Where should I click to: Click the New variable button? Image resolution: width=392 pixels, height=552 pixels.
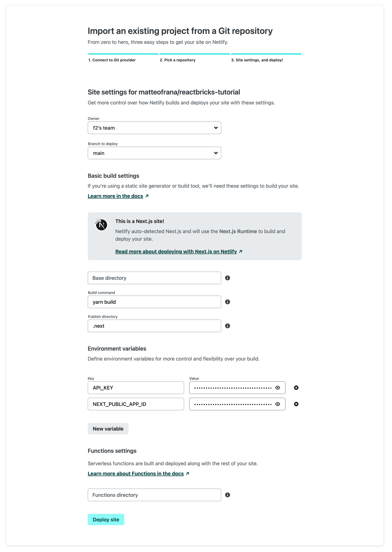pyautogui.click(x=108, y=428)
